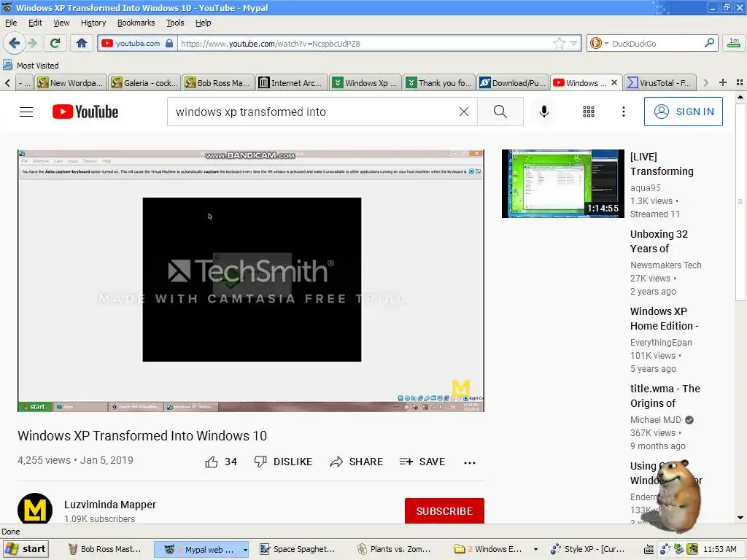Open the all-tabs grid button
747x560 pixels.
740,82
